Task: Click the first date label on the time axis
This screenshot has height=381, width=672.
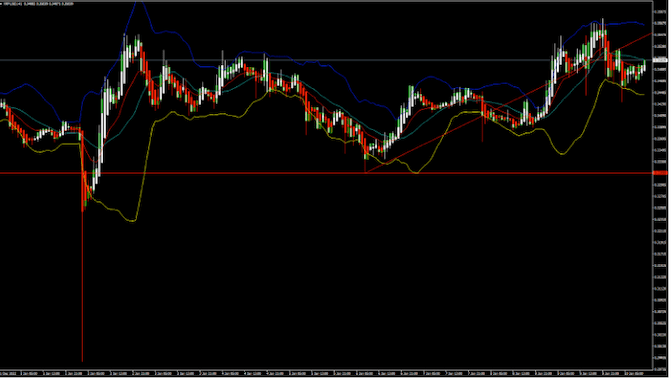Action: click(9, 374)
